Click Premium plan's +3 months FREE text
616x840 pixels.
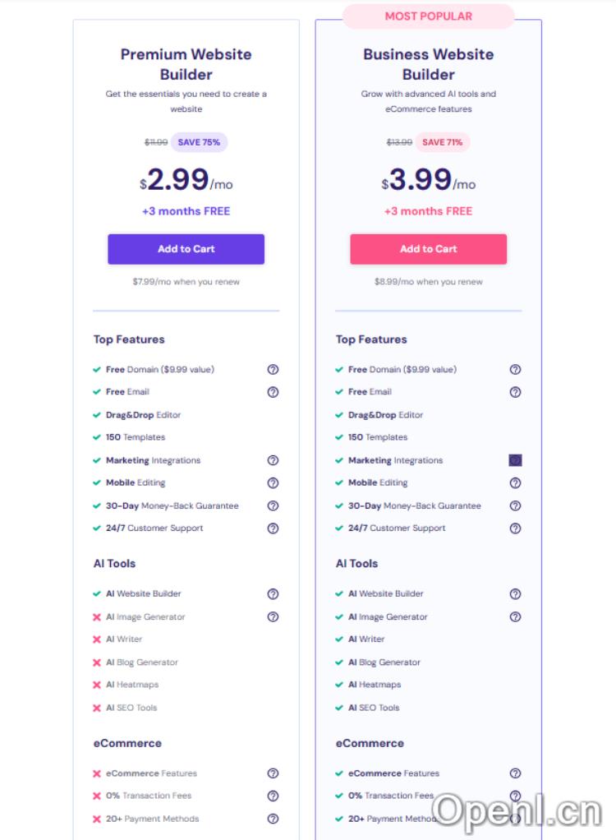click(186, 211)
